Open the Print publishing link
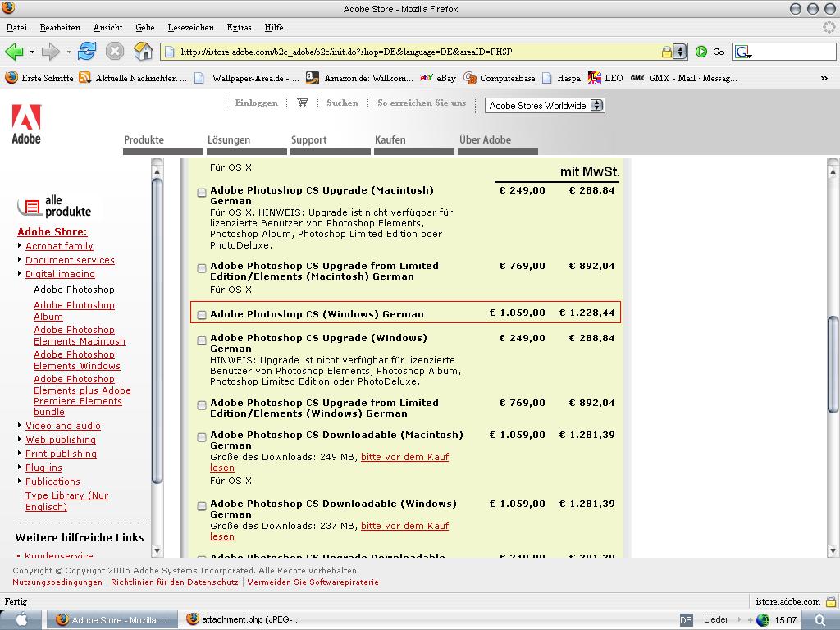 pos(61,453)
